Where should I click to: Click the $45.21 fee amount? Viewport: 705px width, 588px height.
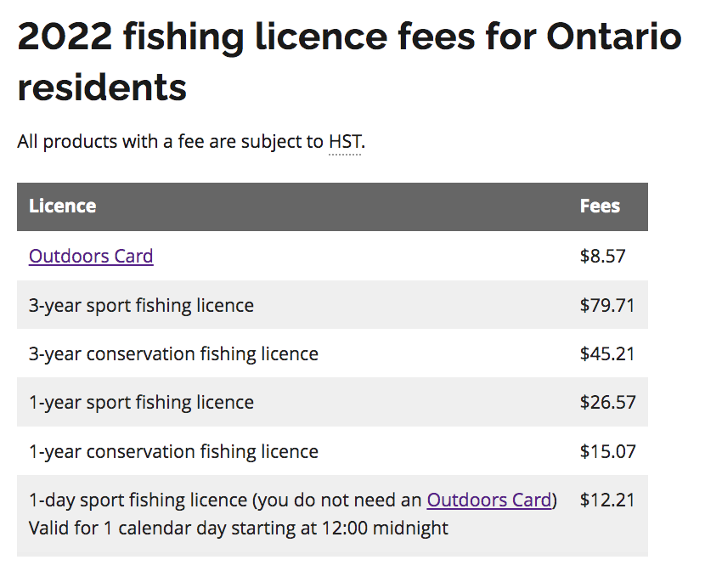pos(606,353)
